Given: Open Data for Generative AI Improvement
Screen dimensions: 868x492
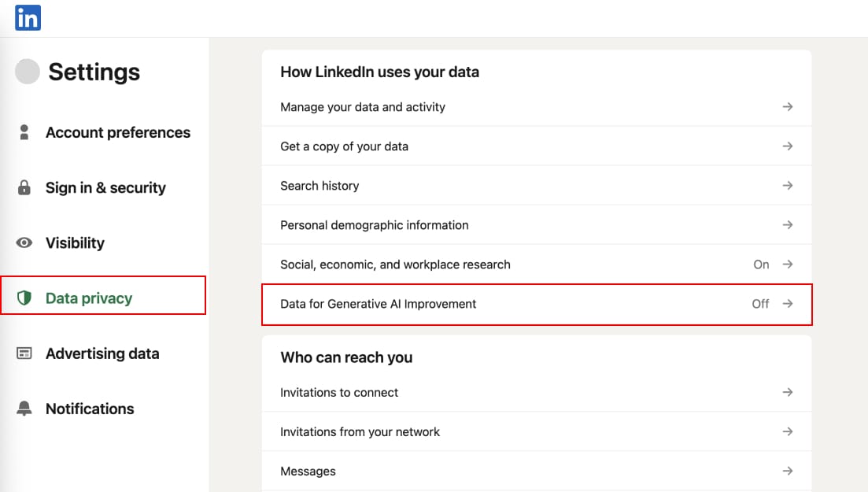Looking at the screenshot, I should point(537,304).
